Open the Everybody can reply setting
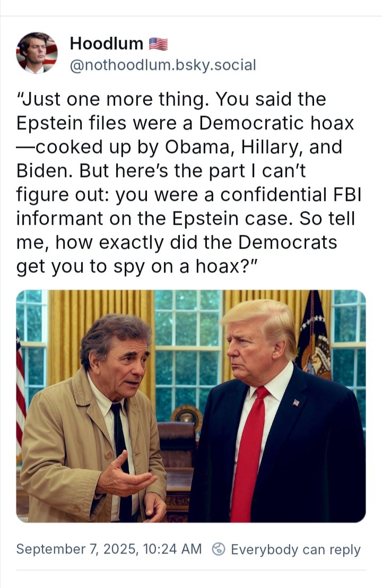 [x=296, y=549]
